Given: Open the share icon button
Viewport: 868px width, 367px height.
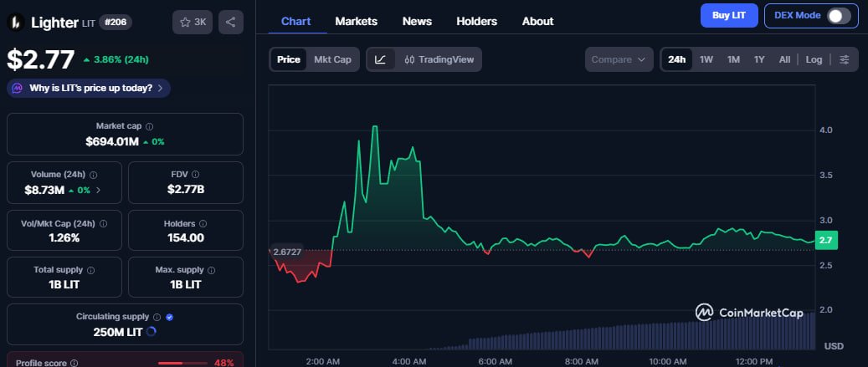Looking at the screenshot, I should [x=231, y=22].
